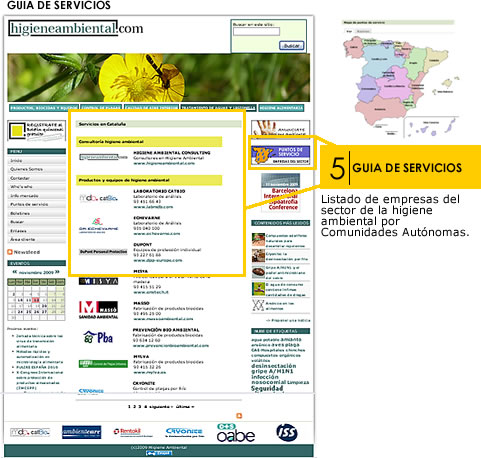Select Puntos de servicio menu item
Viewport: 481px width, 458px height.
(36, 204)
